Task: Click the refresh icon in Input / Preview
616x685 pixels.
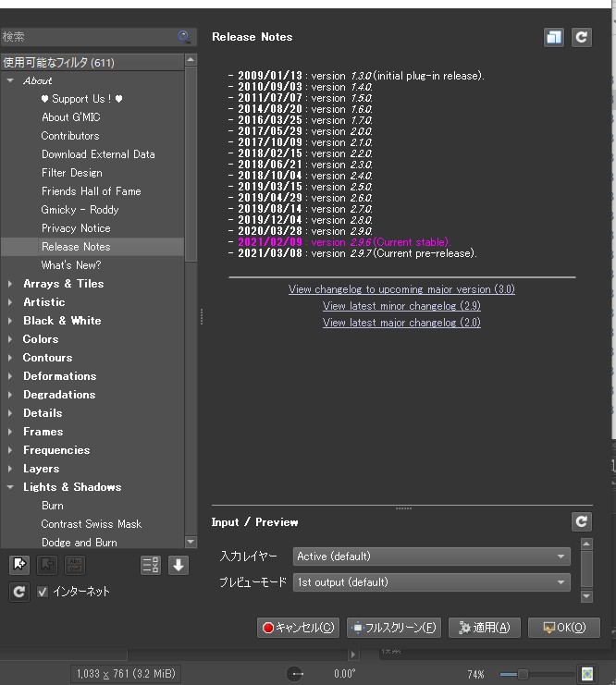Action: 582,521
